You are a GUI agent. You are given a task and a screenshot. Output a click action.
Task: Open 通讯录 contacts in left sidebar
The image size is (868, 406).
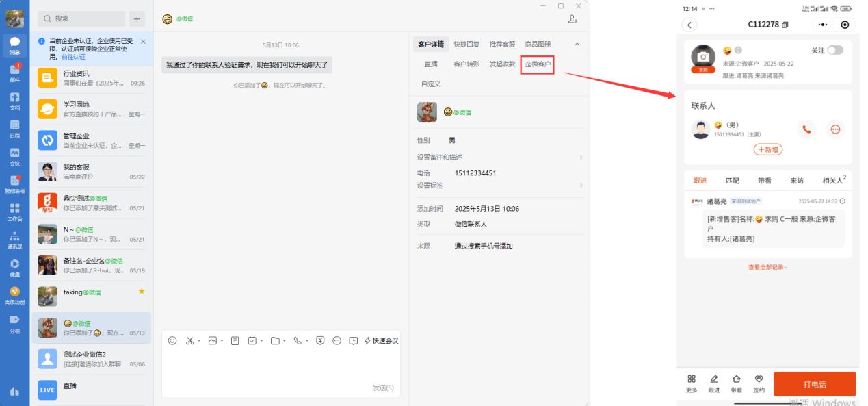pyautogui.click(x=14, y=239)
